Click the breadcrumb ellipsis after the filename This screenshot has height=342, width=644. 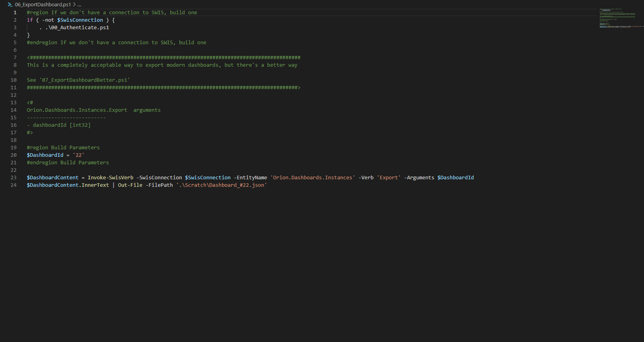[79, 4]
